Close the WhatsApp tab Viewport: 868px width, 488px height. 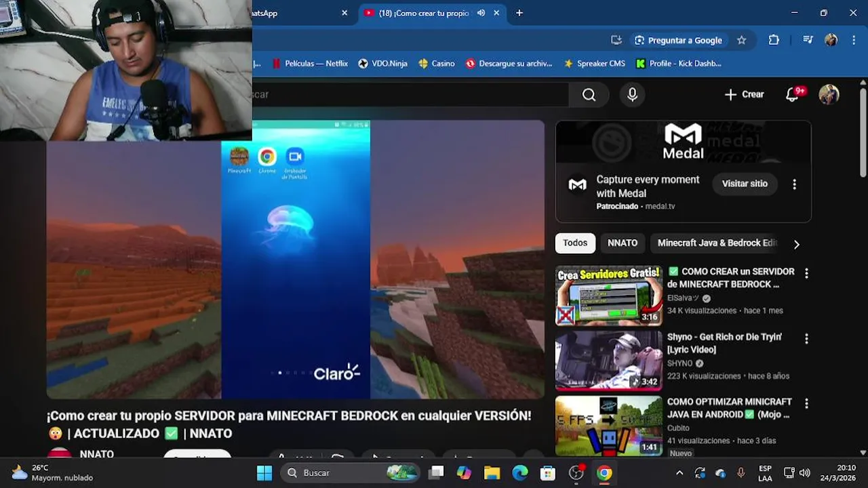pos(344,13)
